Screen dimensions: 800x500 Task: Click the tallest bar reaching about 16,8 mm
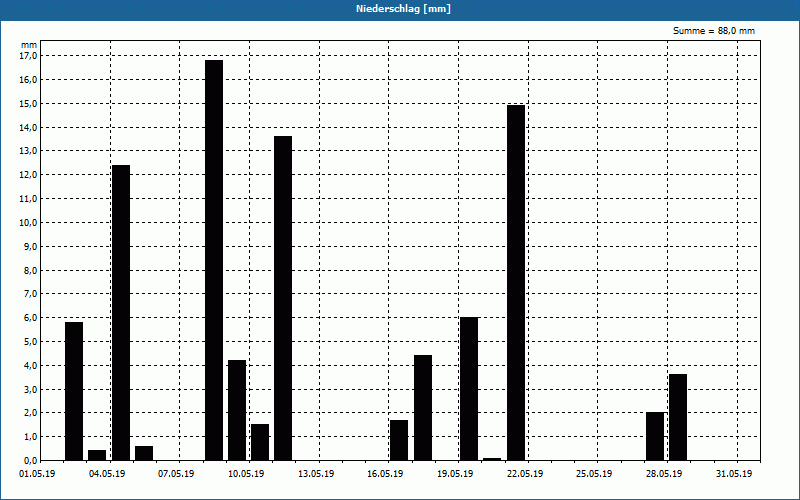214,260
